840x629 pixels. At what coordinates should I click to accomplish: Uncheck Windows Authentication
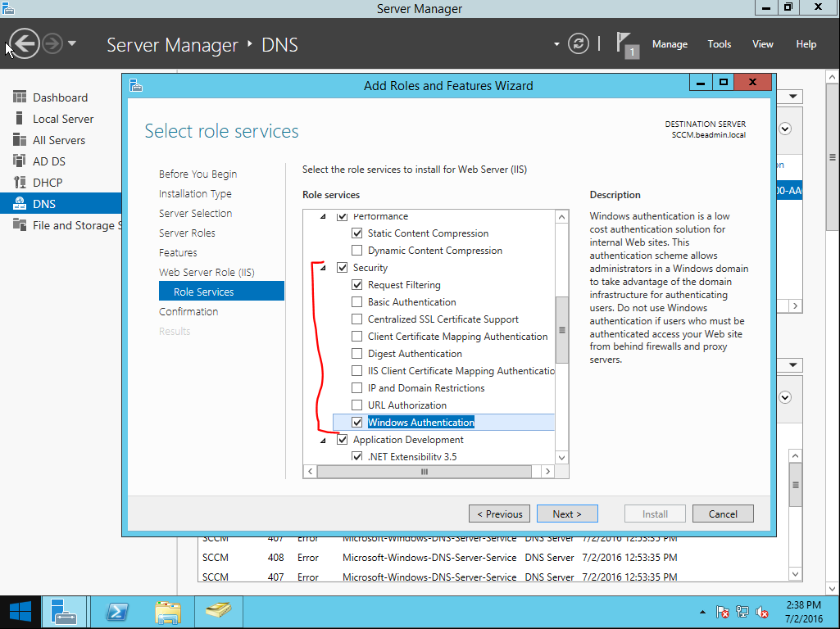(x=356, y=423)
